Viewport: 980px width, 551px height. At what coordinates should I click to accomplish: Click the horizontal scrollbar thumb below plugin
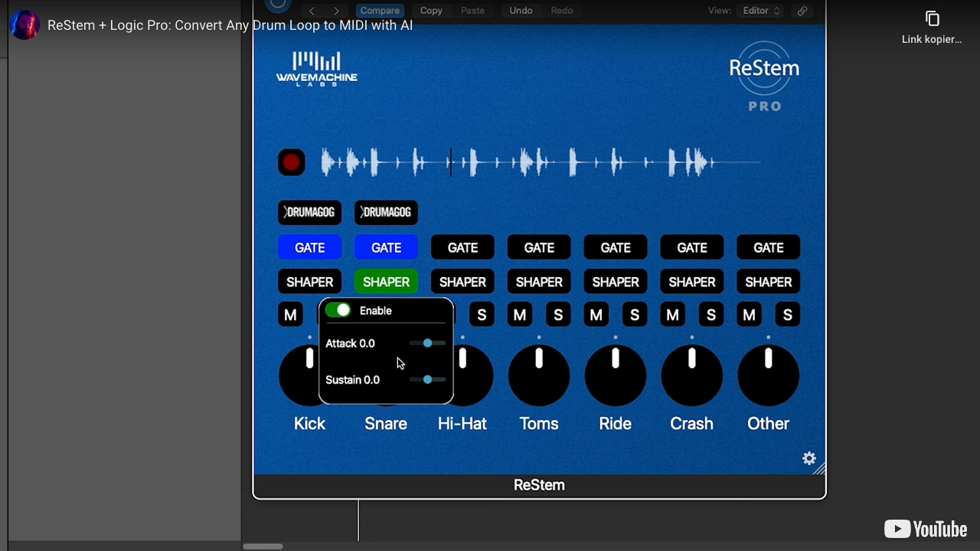(263, 546)
